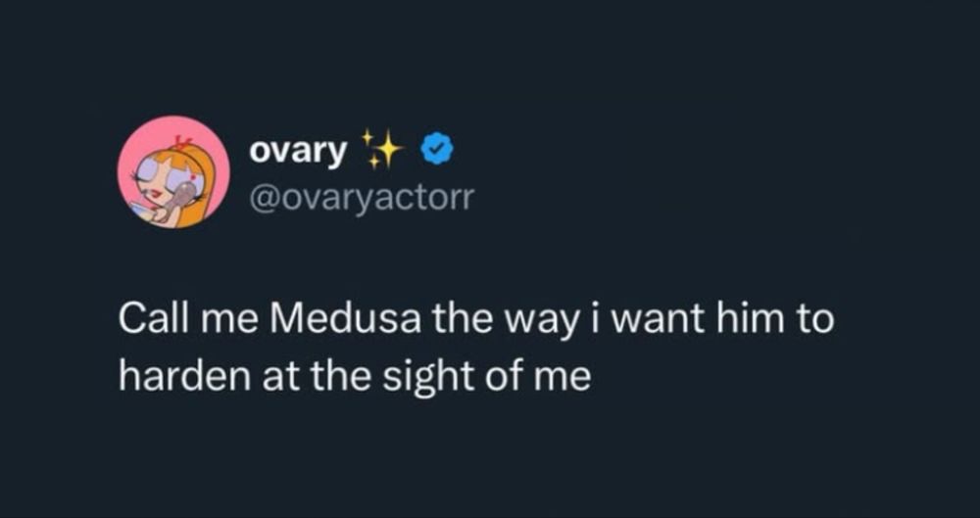Click the blue verified checkmark badge
Viewport: 980px width, 518px height.
(x=438, y=150)
